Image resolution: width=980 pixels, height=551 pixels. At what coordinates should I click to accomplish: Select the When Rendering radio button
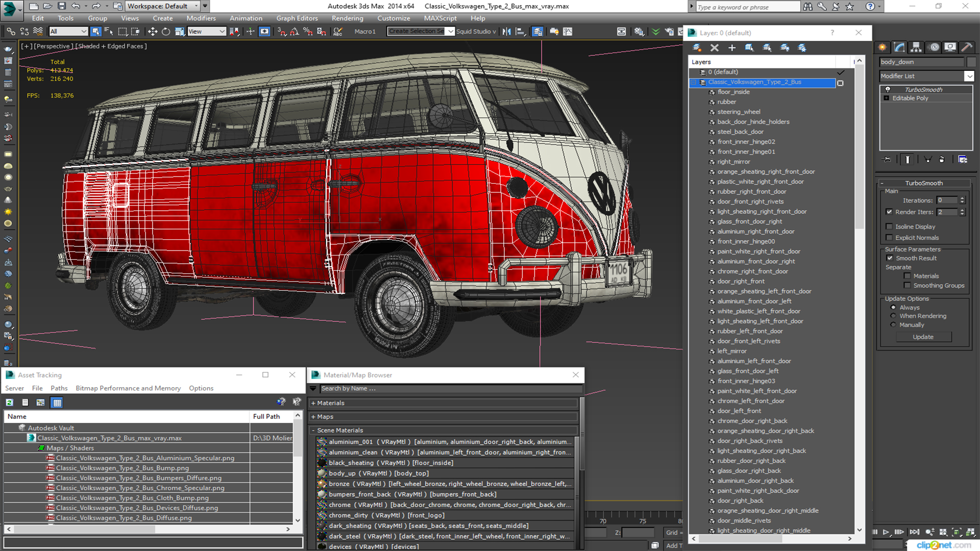893,316
